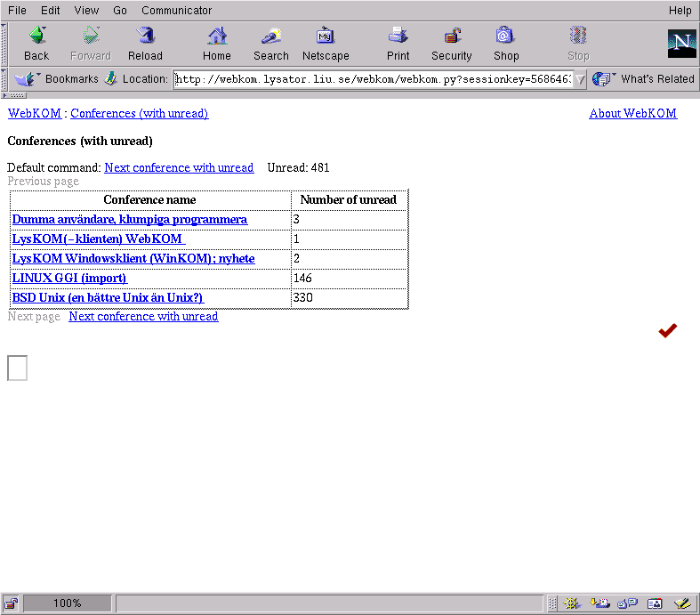Click the security padlock in status bar
The height and width of the screenshot is (615, 700).
click(11, 603)
